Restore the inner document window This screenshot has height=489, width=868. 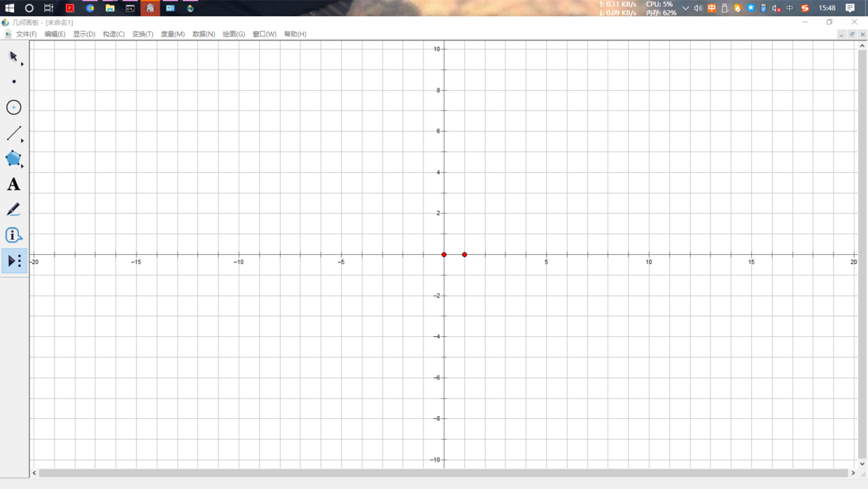(852, 34)
